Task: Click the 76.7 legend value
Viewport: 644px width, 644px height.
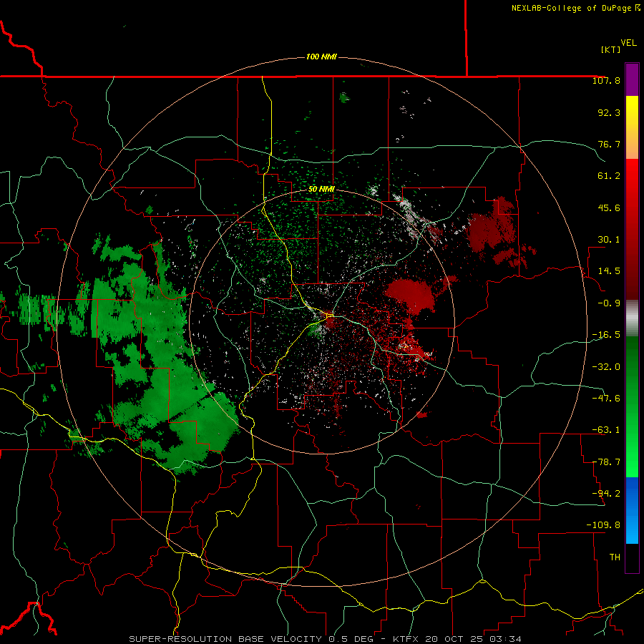Action: tap(609, 144)
